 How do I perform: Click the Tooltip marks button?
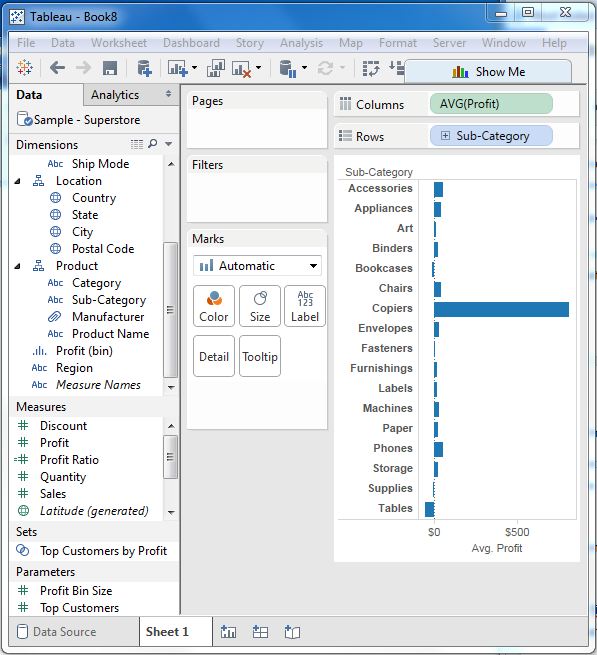pos(260,356)
